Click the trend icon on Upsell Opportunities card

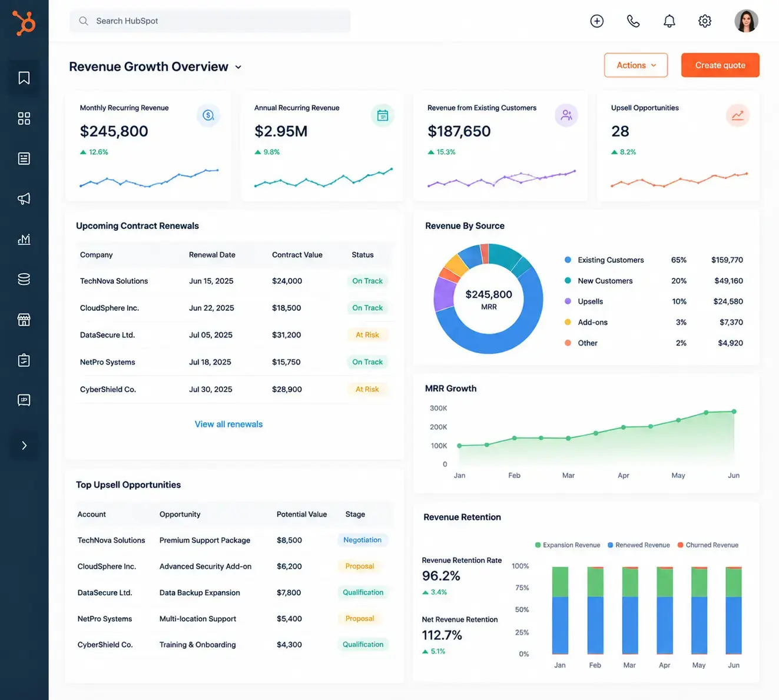coord(737,115)
